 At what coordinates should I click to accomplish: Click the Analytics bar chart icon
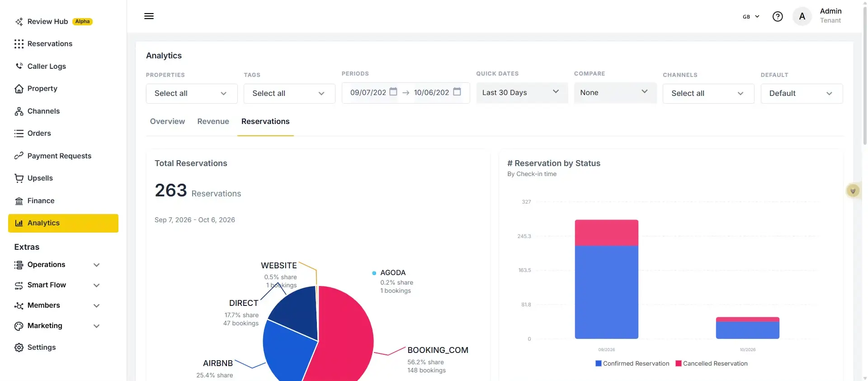point(19,223)
